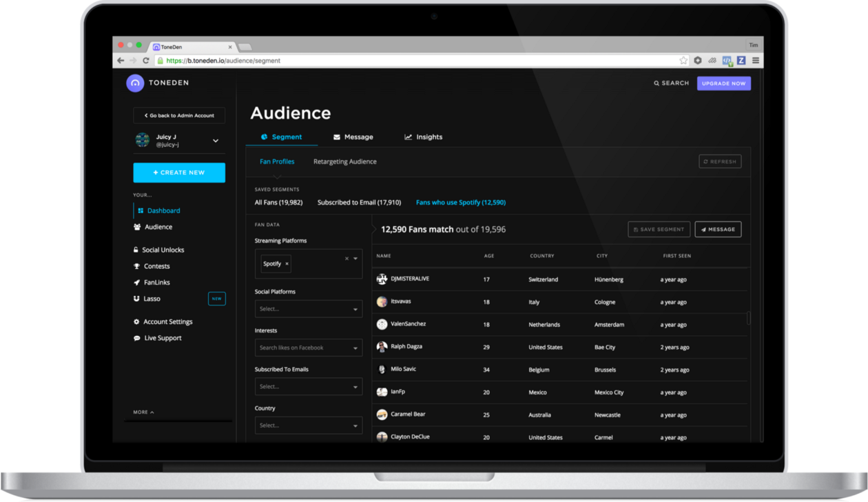The width and height of the screenshot is (868, 502).
Task: Click the Message button with paper plane
Action: [x=718, y=230]
